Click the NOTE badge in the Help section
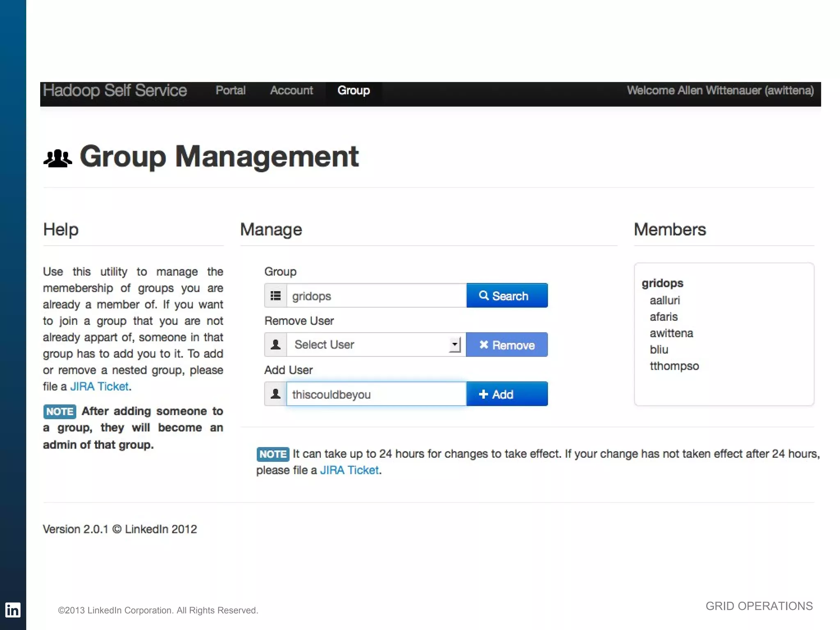 [x=59, y=411]
